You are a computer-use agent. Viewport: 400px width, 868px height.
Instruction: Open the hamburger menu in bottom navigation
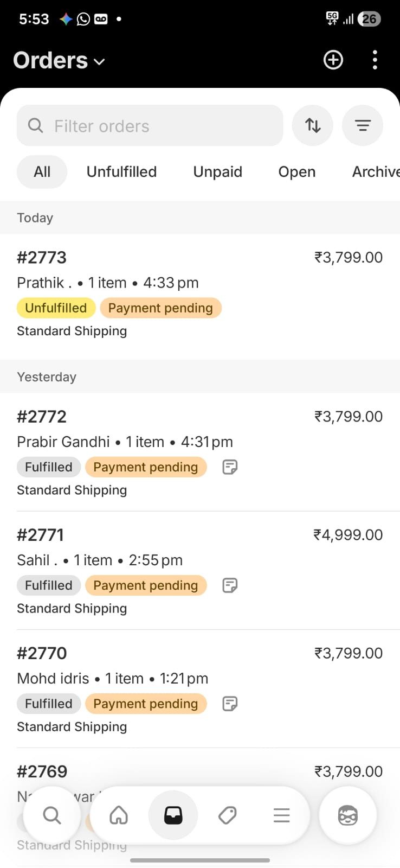point(282,815)
